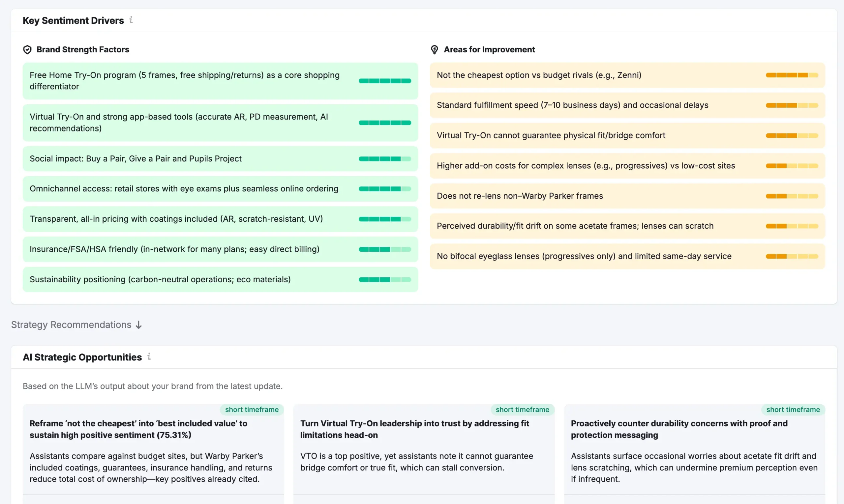Viewport: 844px width, 504px height.
Task: Select No bifocal eyeglass lenses improvement row
Action: coord(584,256)
